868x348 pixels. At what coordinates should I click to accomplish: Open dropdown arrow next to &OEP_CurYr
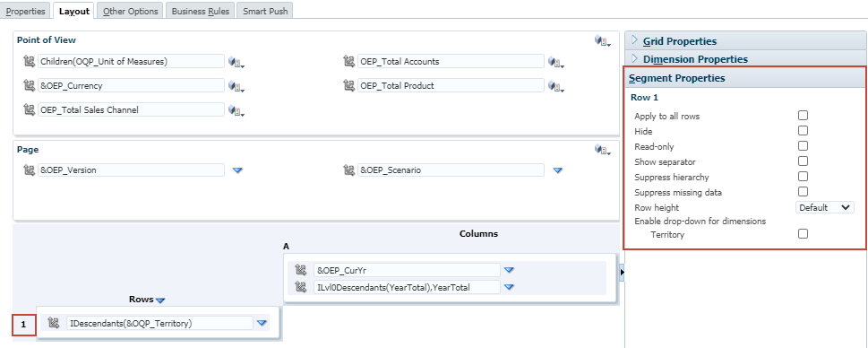point(510,270)
